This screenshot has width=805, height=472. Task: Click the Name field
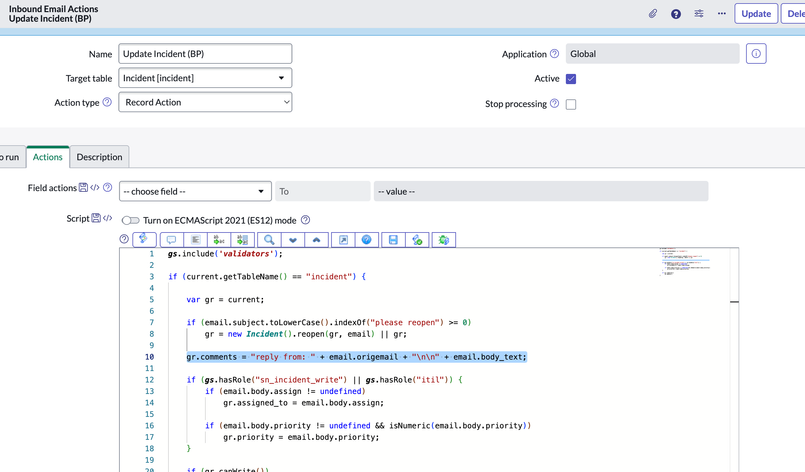205,54
